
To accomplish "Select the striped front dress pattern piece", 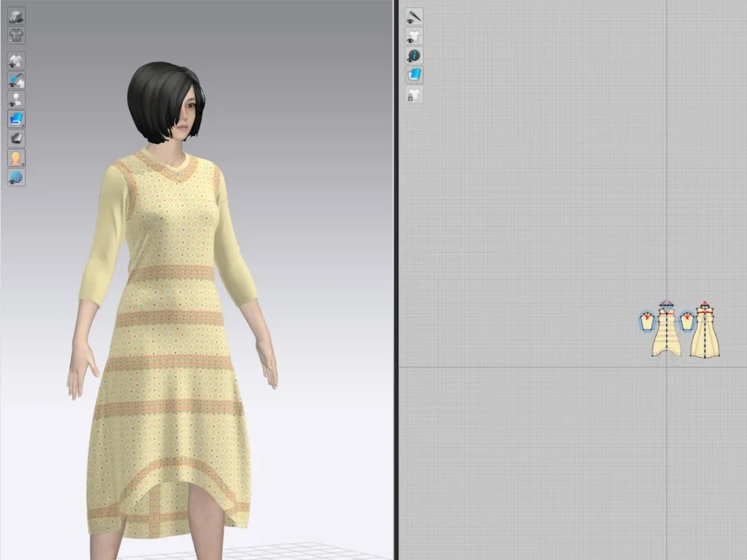I will 666,333.
